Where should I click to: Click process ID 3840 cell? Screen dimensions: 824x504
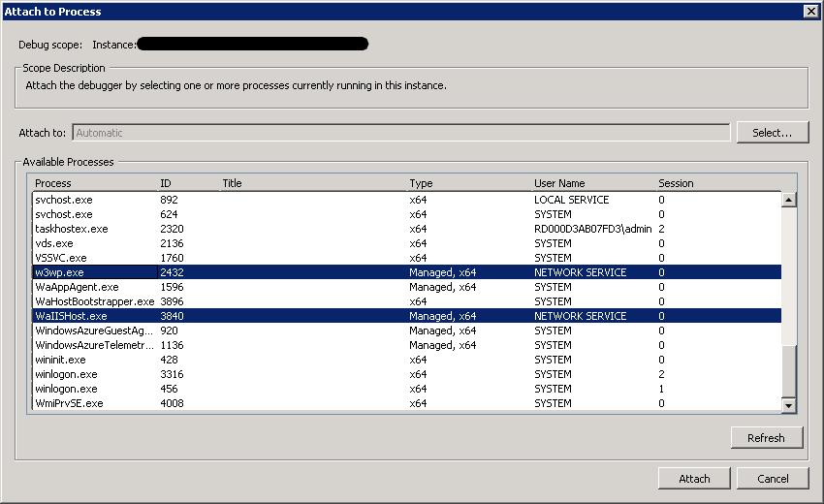click(x=172, y=316)
